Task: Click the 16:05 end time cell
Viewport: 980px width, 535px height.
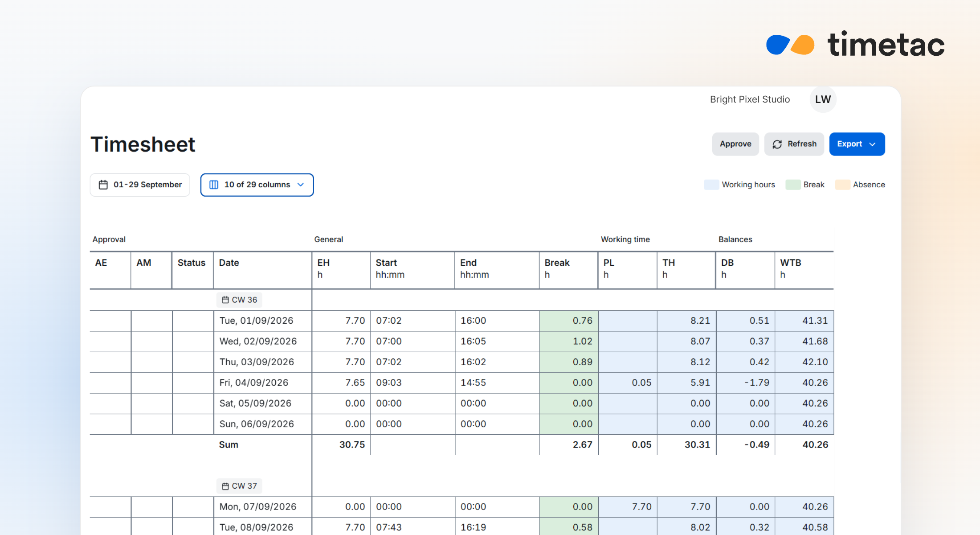Action: click(x=497, y=341)
